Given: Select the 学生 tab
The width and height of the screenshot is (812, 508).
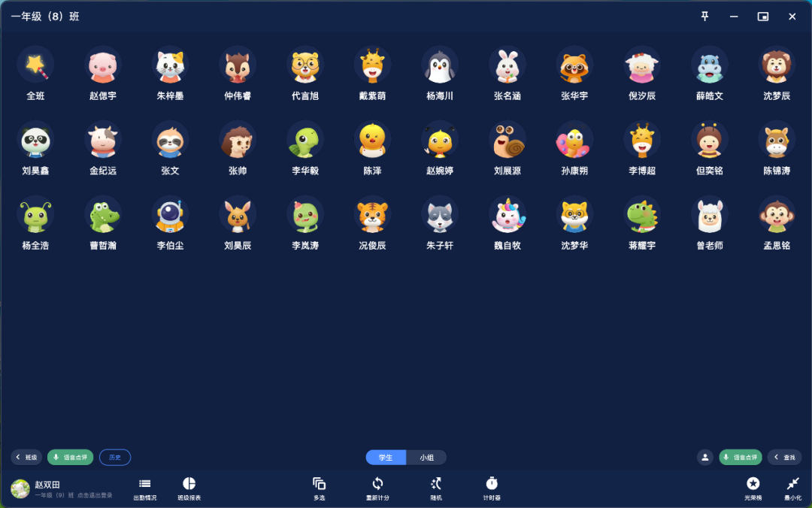Looking at the screenshot, I should (x=386, y=457).
